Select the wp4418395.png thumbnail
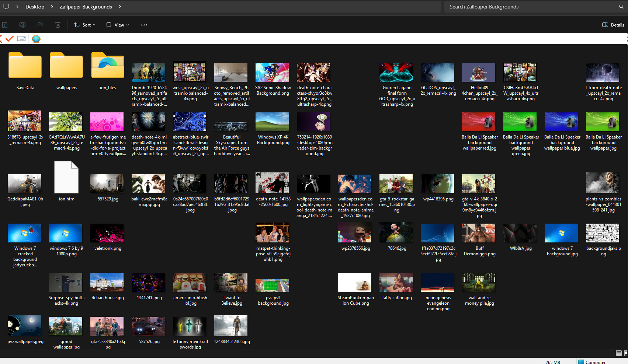 click(x=437, y=183)
